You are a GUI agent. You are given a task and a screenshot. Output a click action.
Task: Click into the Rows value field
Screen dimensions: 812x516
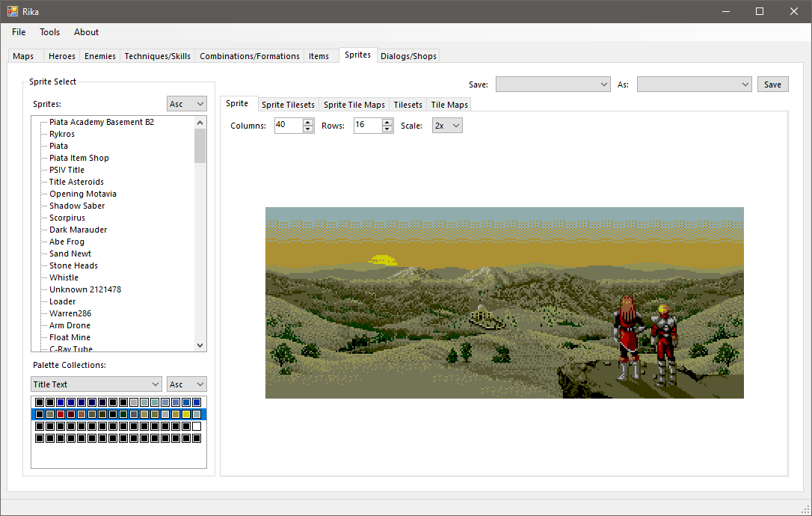(x=368, y=126)
